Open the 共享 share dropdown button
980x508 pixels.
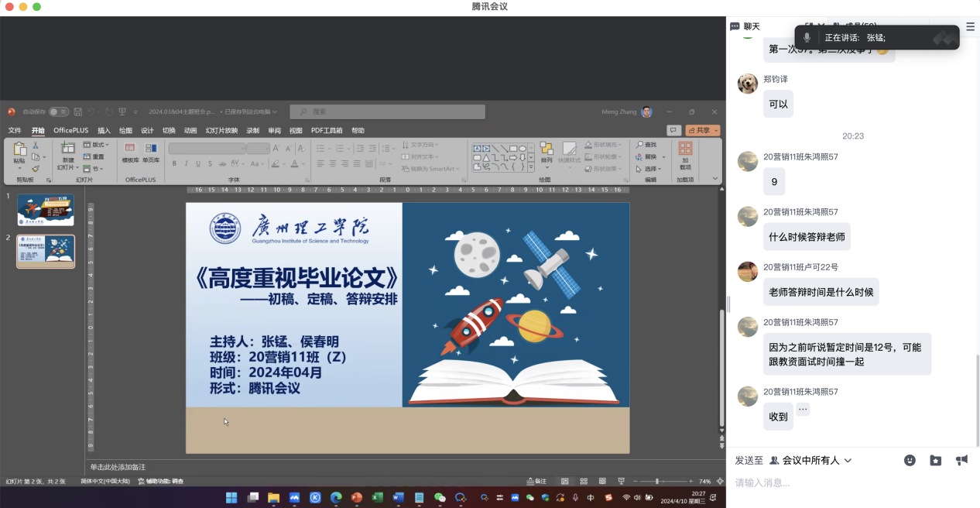[x=703, y=130]
